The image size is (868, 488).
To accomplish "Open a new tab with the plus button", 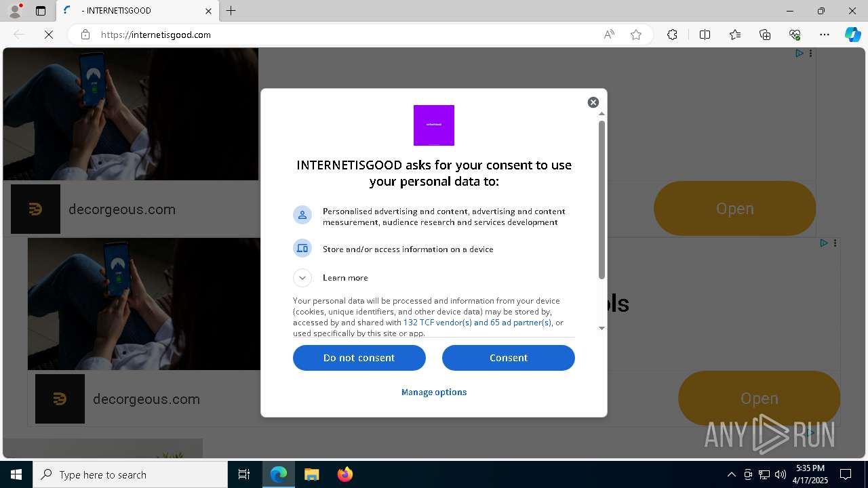I will click(x=231, y=11).
